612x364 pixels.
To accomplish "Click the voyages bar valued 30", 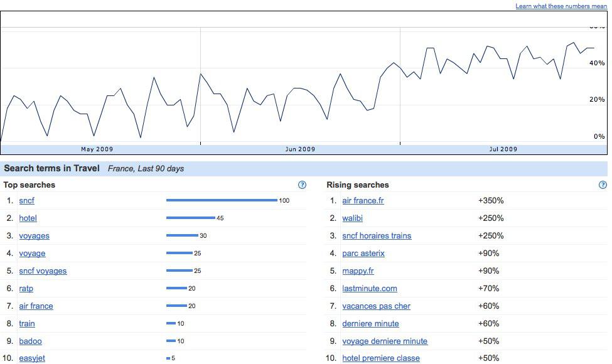I will click(x=182, y=235).
